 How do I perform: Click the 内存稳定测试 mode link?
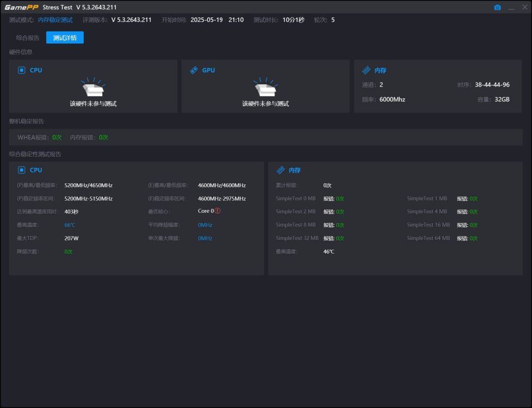pos(55,20)
